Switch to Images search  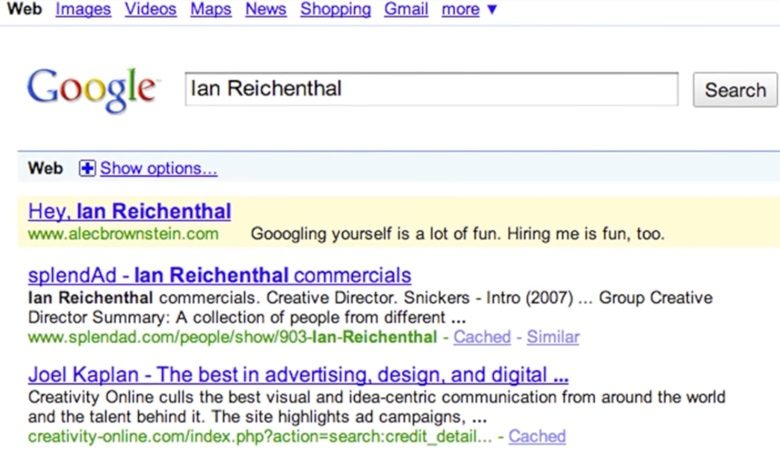(83, 9)
